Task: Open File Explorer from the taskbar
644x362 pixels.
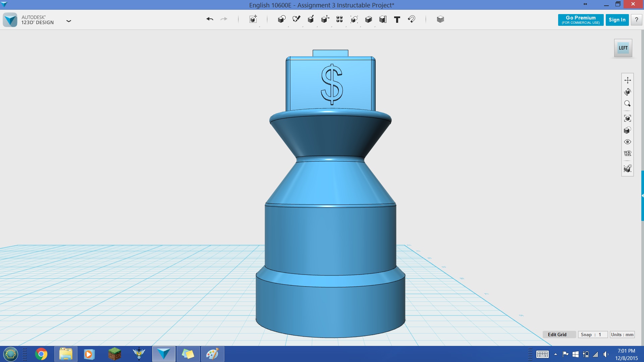Action: 66,354
